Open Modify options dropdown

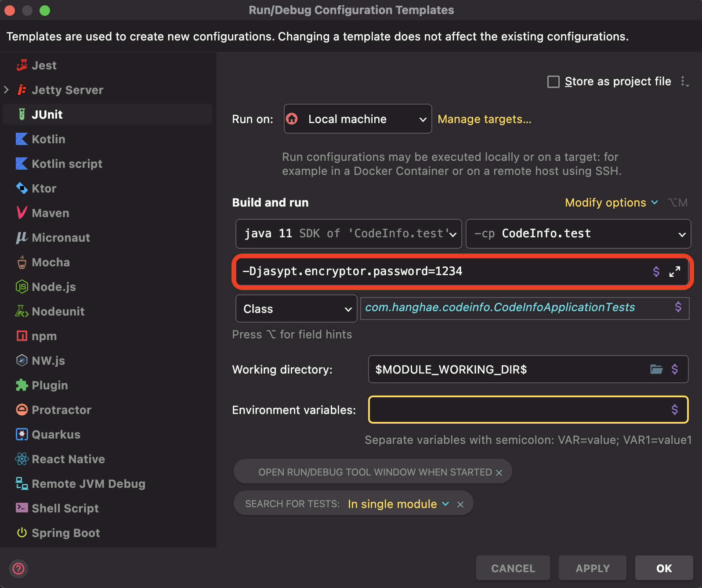(612, 203)
